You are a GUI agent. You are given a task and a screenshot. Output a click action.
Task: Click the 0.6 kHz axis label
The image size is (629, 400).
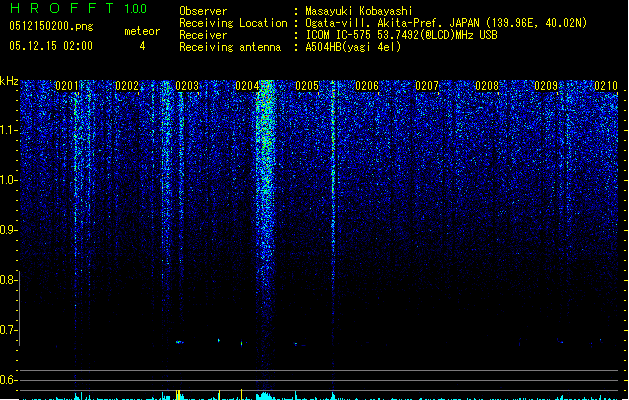click(8, 380)
